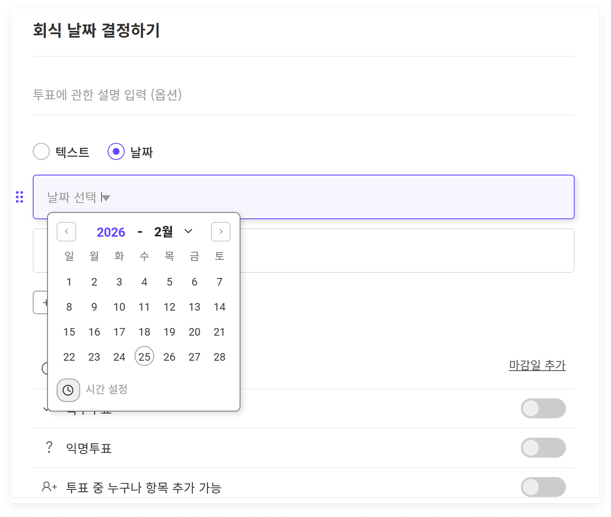
Task: Select the 25th in the calendar
Action: click(144, 357)
